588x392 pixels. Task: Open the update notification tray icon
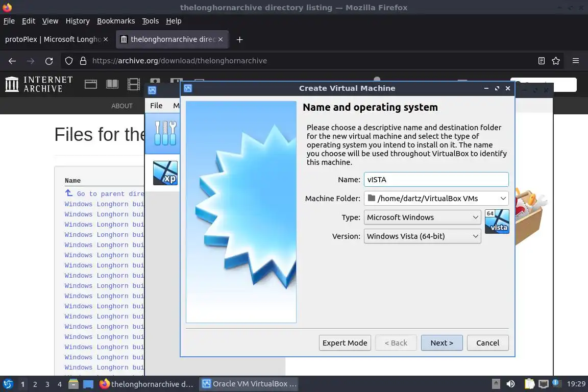click(x=556, y=383)
